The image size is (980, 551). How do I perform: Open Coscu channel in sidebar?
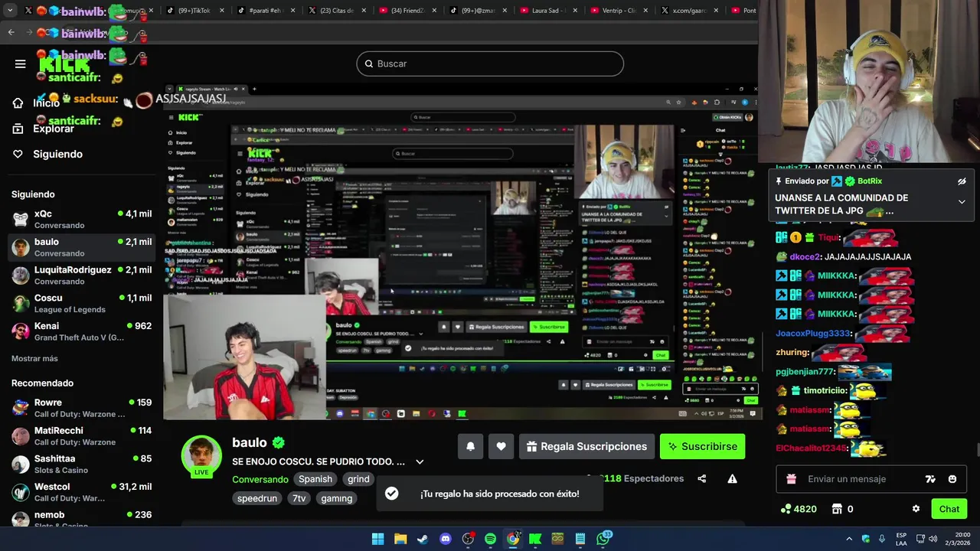82,303
